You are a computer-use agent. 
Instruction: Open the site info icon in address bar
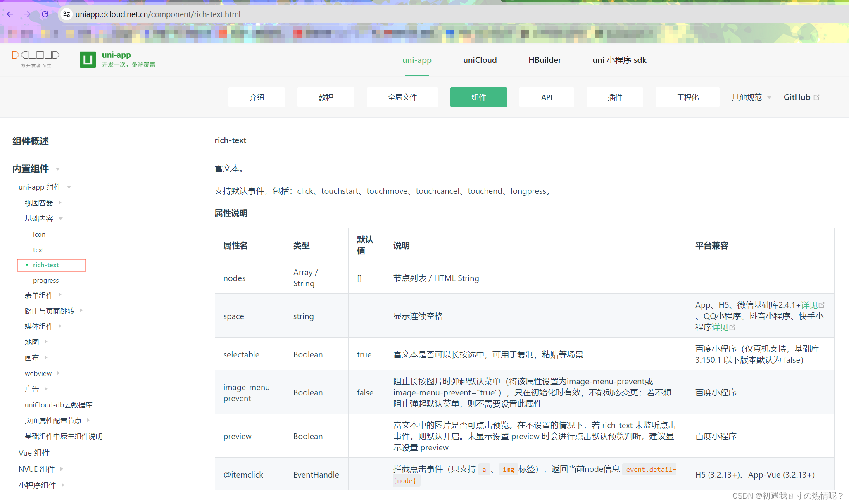coord(66,14)
